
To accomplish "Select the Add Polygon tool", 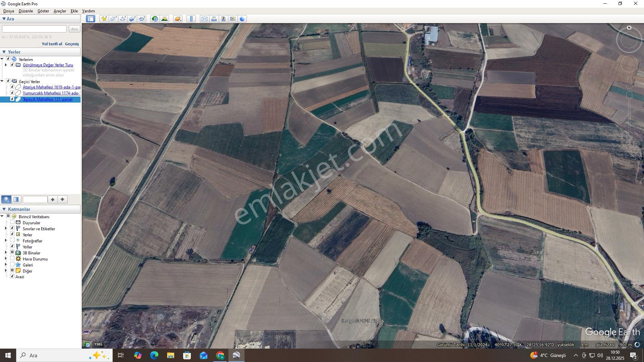I will [x=113, y=19].
